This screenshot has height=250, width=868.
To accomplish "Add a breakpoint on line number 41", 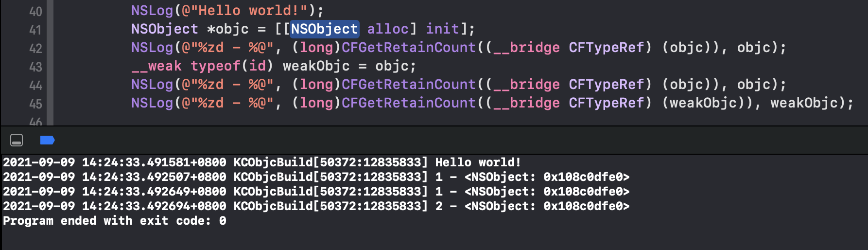I will coord(35,30).
